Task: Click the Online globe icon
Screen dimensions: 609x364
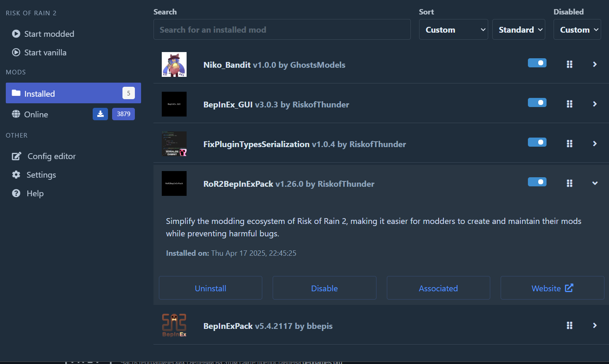Action: (x=16, y=114)
